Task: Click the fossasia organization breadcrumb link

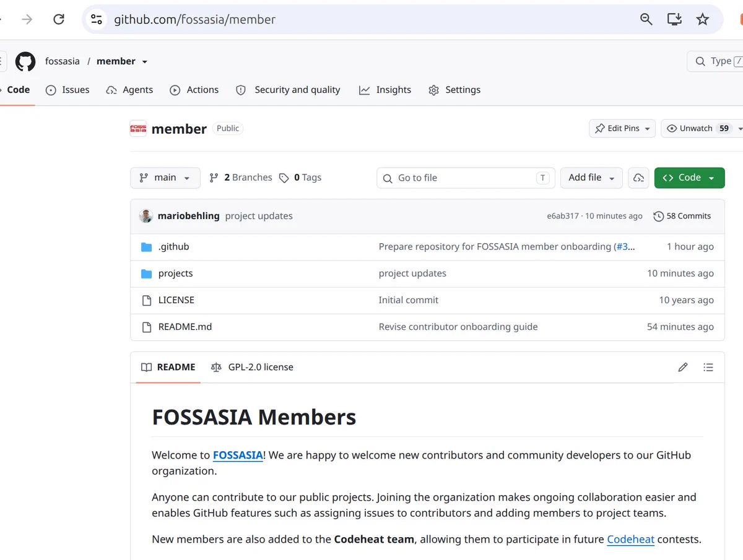Action: [x=63, y=61]
